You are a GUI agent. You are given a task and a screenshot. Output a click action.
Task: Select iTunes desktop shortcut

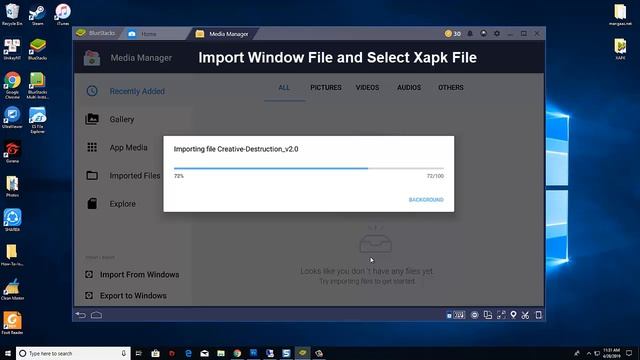pyautogui.click(x=63, y=14)
